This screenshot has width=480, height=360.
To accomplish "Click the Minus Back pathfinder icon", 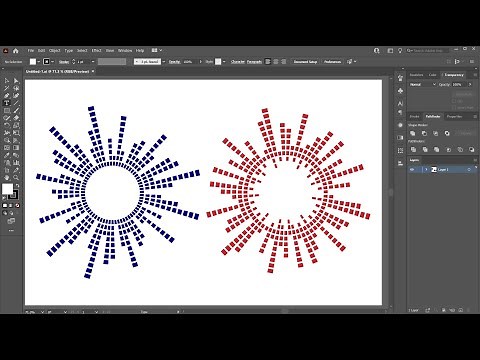I will (471, 149).
